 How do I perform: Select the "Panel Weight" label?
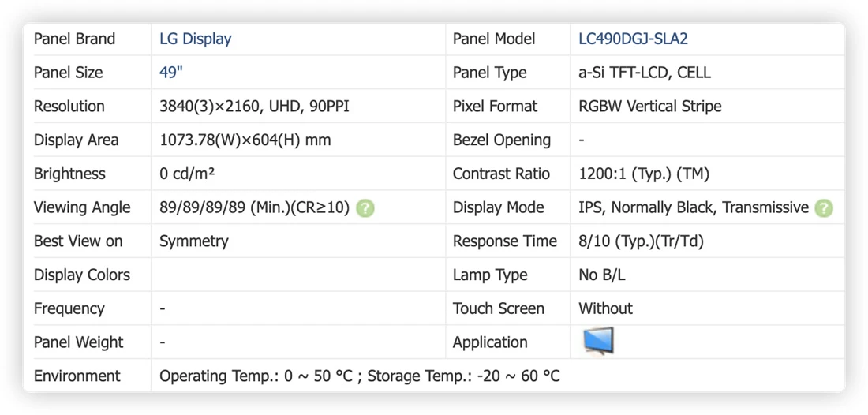(79, 342)
